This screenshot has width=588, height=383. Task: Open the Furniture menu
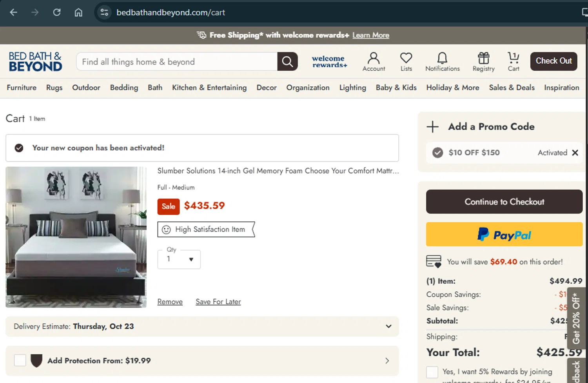[22, 88]
